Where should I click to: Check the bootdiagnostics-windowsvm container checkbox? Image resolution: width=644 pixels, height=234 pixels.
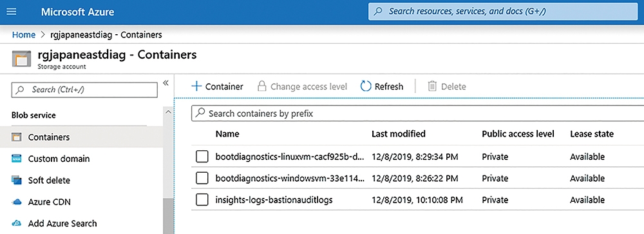202,178
